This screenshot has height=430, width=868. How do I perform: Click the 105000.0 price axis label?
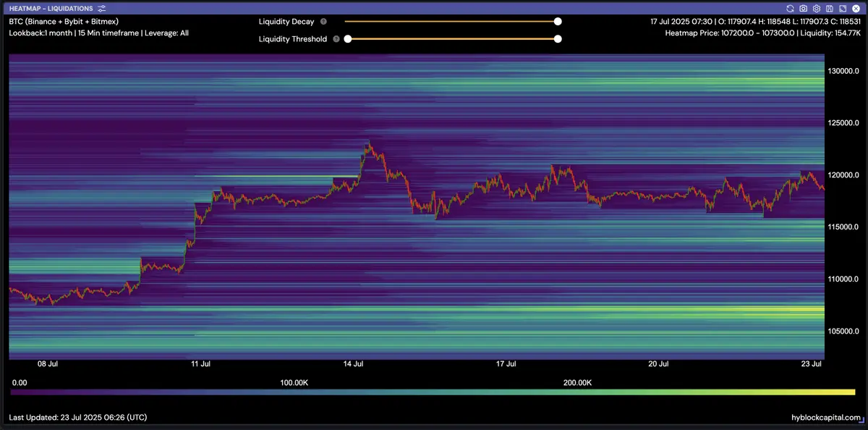844,331
